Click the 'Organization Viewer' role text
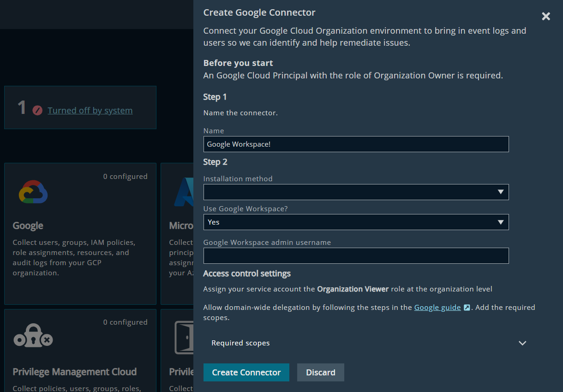The height and width of the screenshot is (392, 563). point(353,289)
